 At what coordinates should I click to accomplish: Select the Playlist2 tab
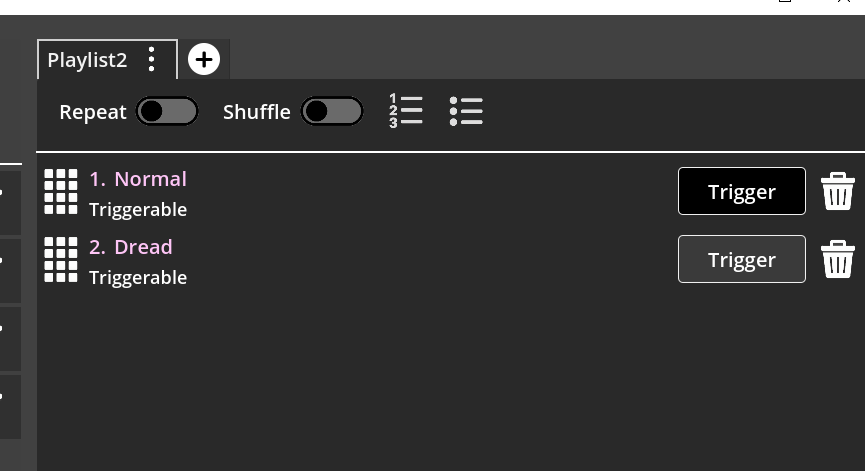point(88,60)
